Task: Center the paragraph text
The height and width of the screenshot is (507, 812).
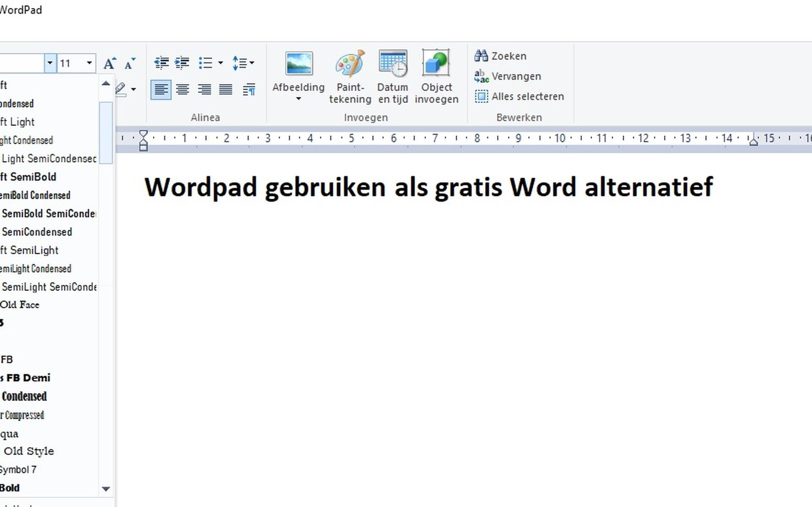Action: click(x=183, y=90)
